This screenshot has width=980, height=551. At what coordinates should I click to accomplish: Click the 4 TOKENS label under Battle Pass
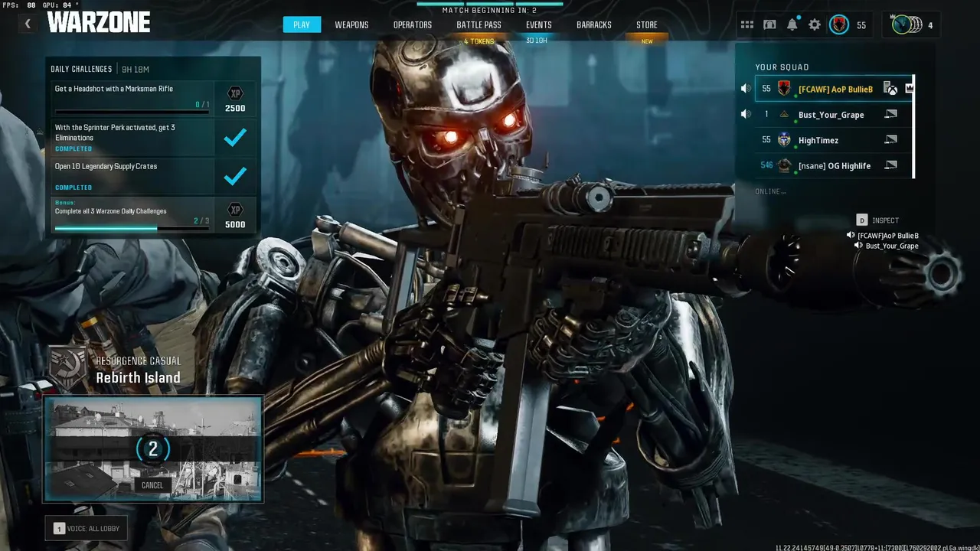[479, 41]
